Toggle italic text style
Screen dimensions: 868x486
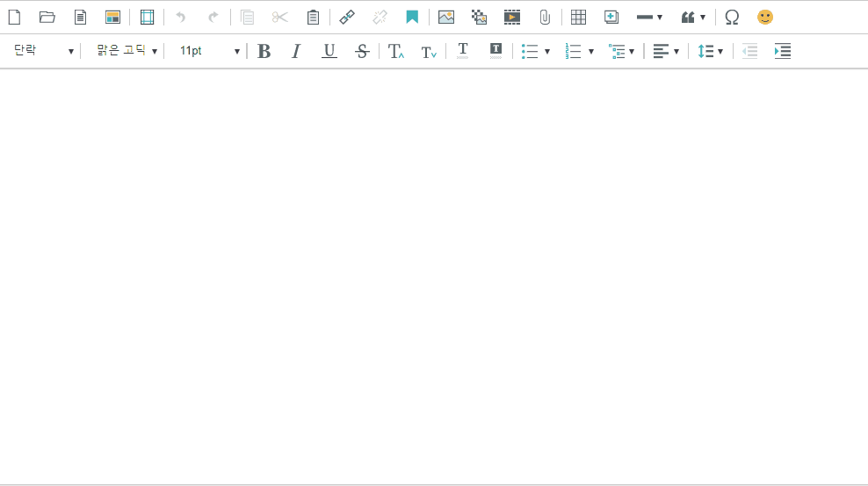(296, 51)
